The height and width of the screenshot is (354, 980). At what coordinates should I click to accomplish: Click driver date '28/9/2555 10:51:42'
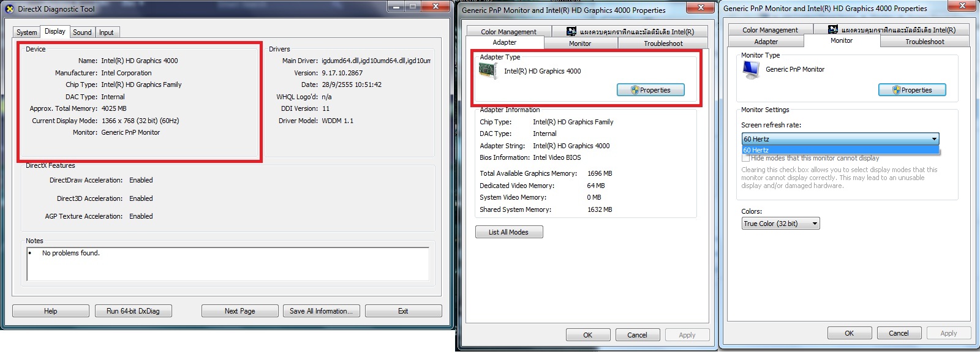tap(352, 85)
